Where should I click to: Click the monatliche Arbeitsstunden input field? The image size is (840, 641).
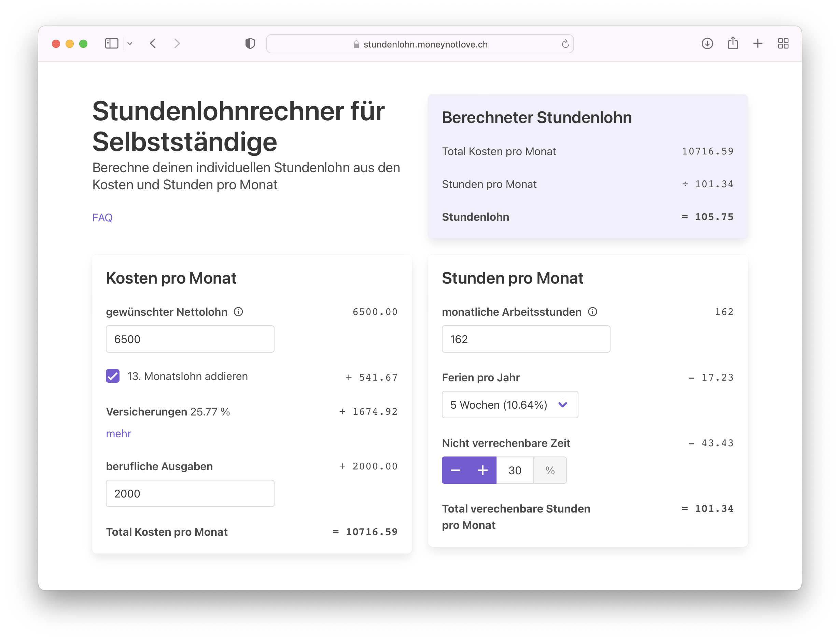pos(526,339)
